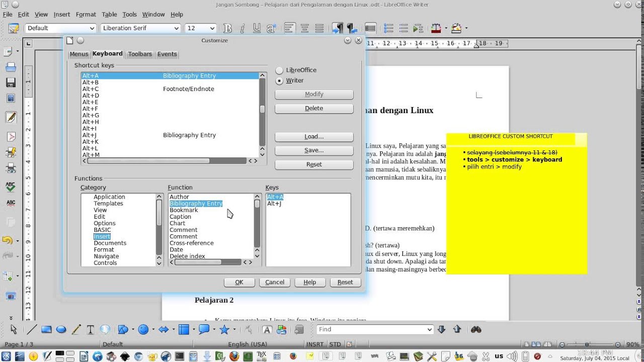Select the LibreOffice radio button
Viewport: 644px width, 362px height.
279,70
